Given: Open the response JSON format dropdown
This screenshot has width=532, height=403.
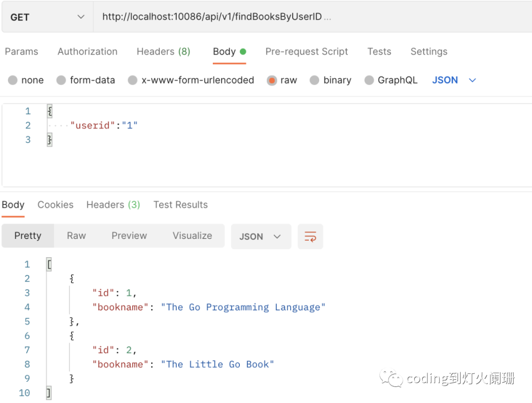Looking at the screenshot, I should (x=261, y=236).
